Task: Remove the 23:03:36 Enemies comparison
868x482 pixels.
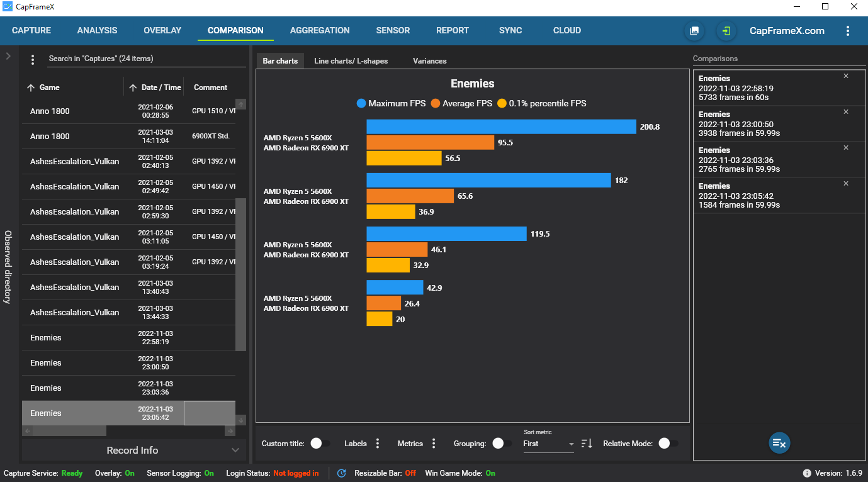Action: coord(846,148)
